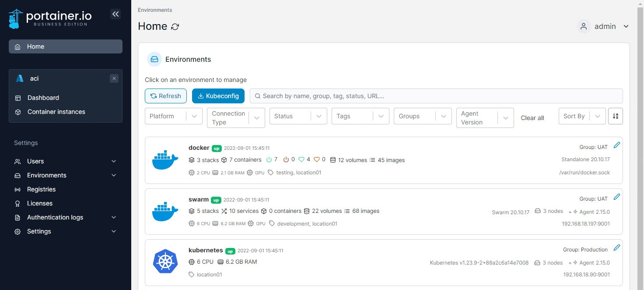Open the Connection Type filter dropdown
This screenshot has height=290, width=644.
[x=236, y=118]
